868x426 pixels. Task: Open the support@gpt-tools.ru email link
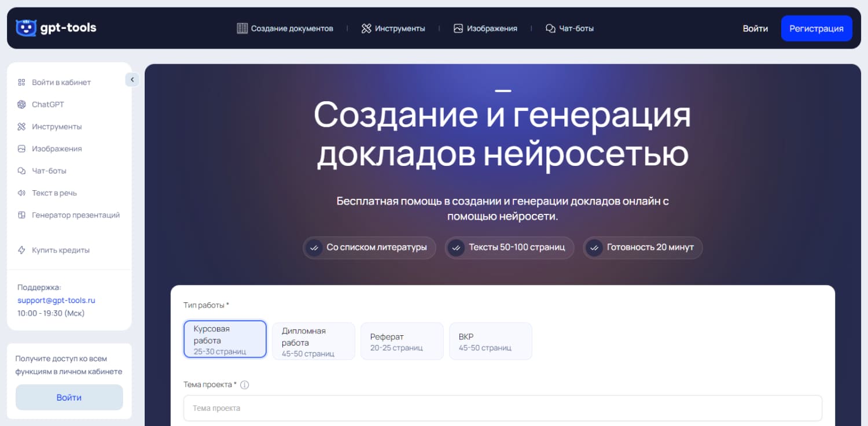[x=56, y=300]
